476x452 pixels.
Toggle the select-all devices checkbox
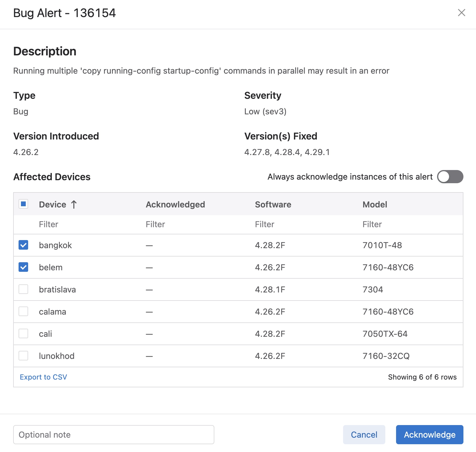(x=23, y=204)
